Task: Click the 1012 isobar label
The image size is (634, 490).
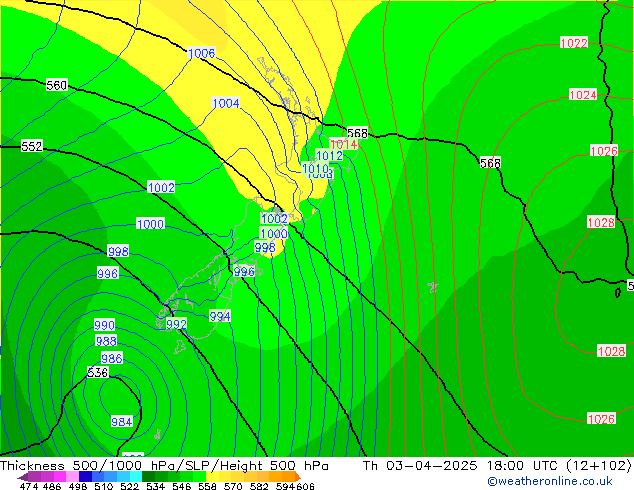Action: tap(329, 155)
